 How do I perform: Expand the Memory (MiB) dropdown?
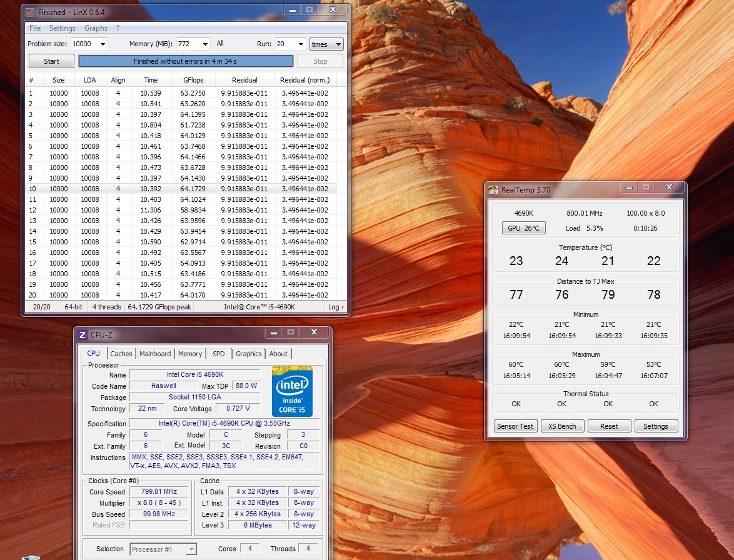click(205, 44)
